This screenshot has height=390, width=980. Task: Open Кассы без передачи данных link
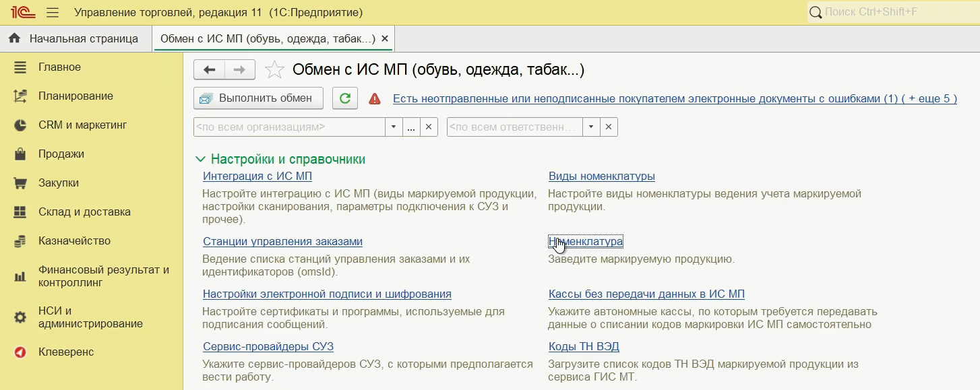click(x=646, y=294)
